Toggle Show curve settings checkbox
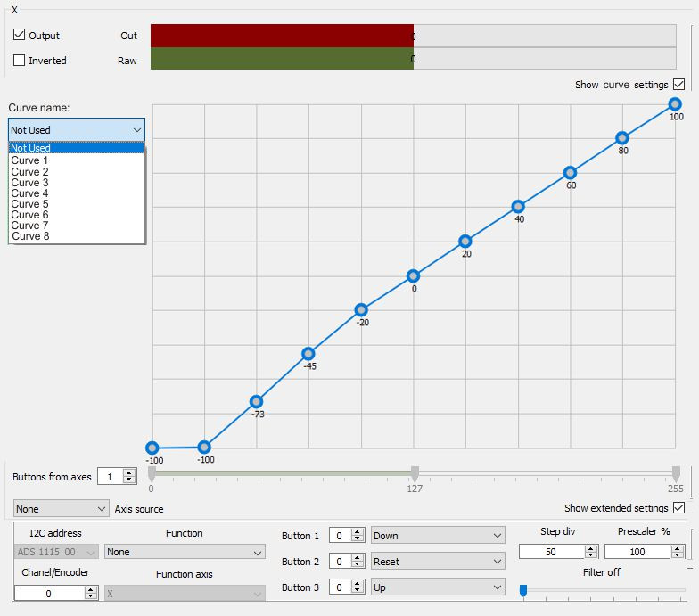The image size is (699, 616). (x=679, y=84)
